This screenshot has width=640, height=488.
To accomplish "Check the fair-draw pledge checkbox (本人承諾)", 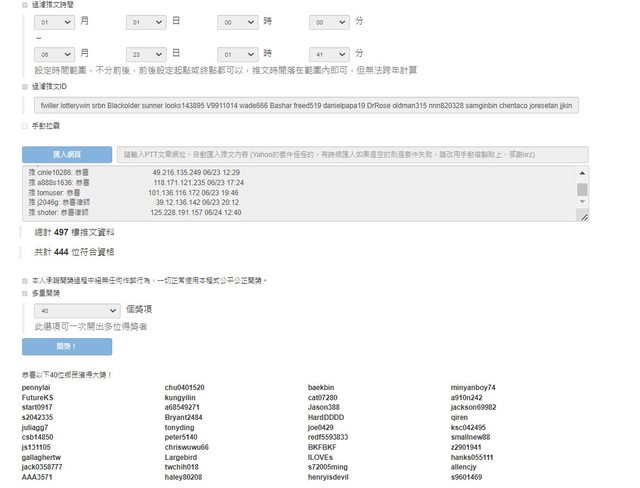I will pos(25,280).
